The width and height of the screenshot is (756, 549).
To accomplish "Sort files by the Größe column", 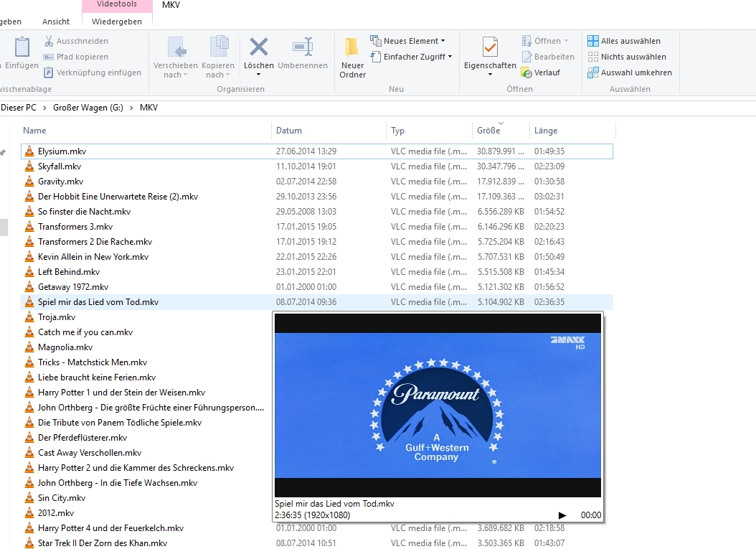I will click(501, 131).
